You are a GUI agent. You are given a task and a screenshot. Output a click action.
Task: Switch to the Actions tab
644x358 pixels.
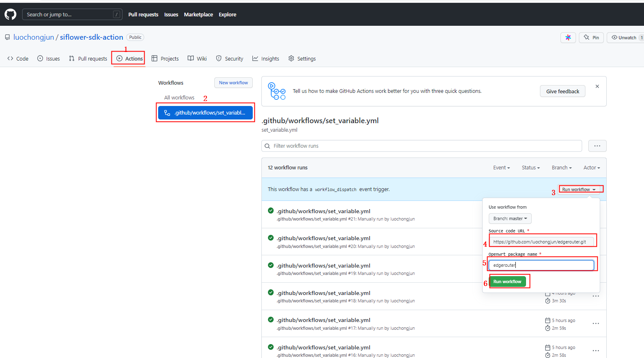[129, 59]
